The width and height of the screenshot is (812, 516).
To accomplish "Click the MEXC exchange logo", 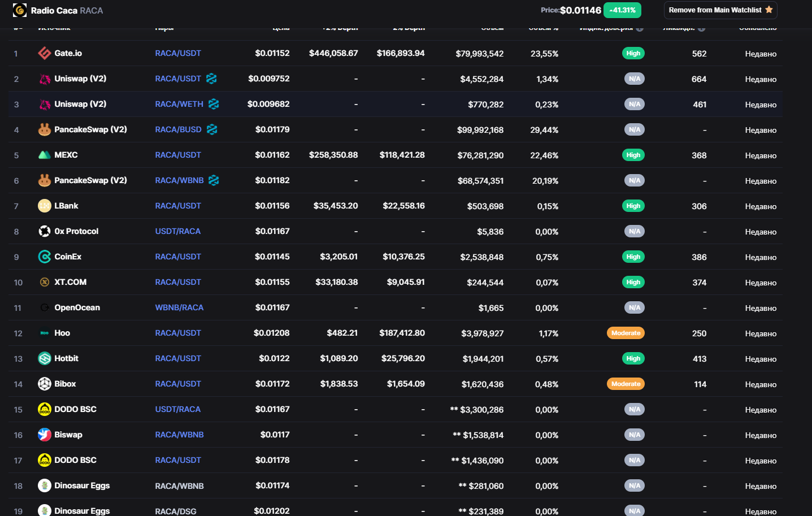I will coord(45,155).
